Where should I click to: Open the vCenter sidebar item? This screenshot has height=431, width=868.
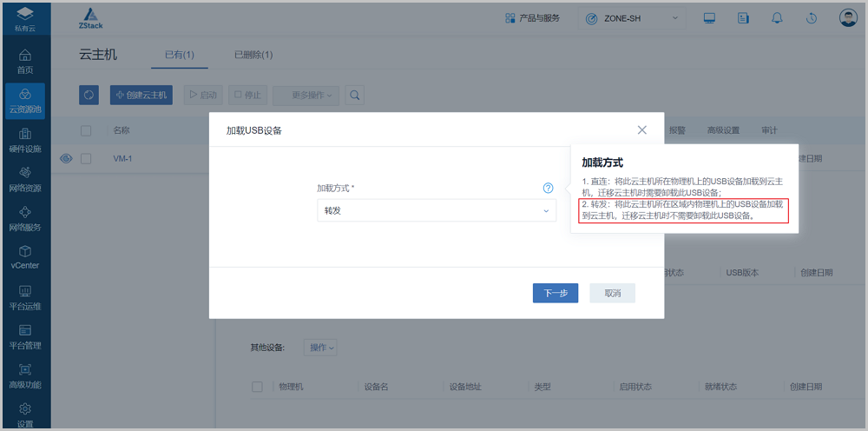(25, 257)
